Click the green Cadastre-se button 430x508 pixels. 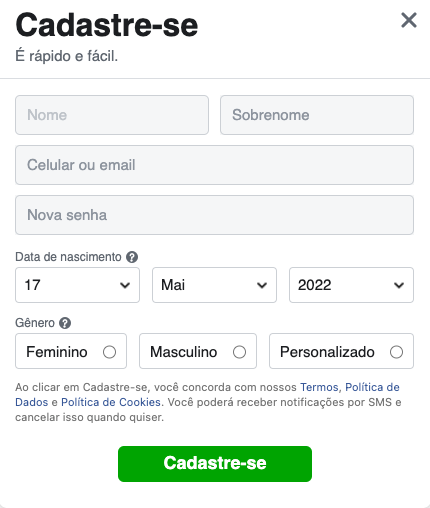(215, 464)
